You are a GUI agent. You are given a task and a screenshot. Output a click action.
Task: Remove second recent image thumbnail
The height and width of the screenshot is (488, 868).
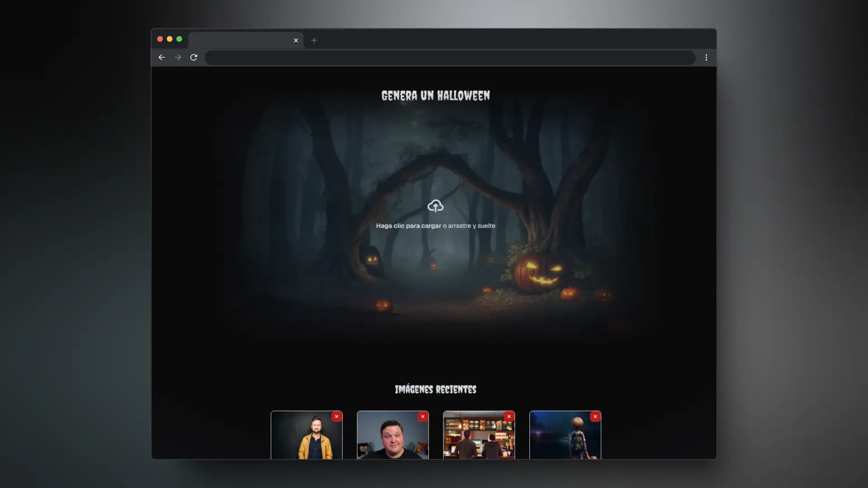click(423, 416)
